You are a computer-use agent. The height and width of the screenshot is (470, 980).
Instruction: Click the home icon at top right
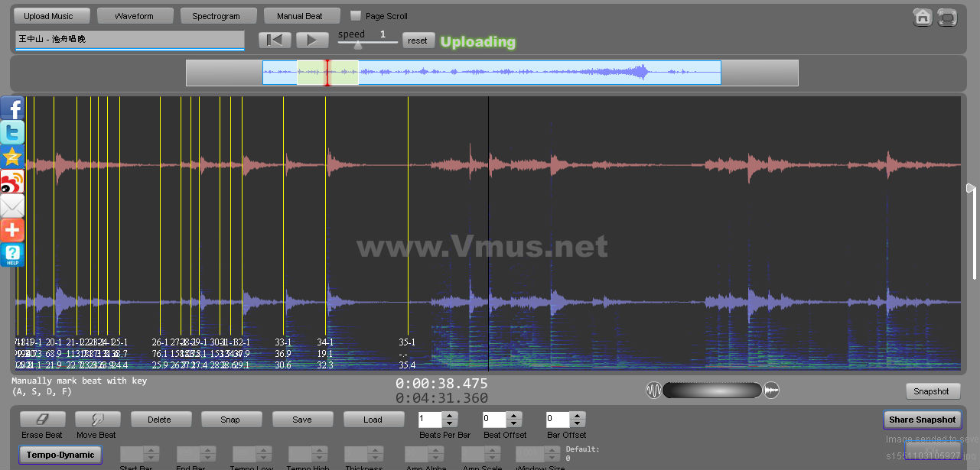[923, 18]
